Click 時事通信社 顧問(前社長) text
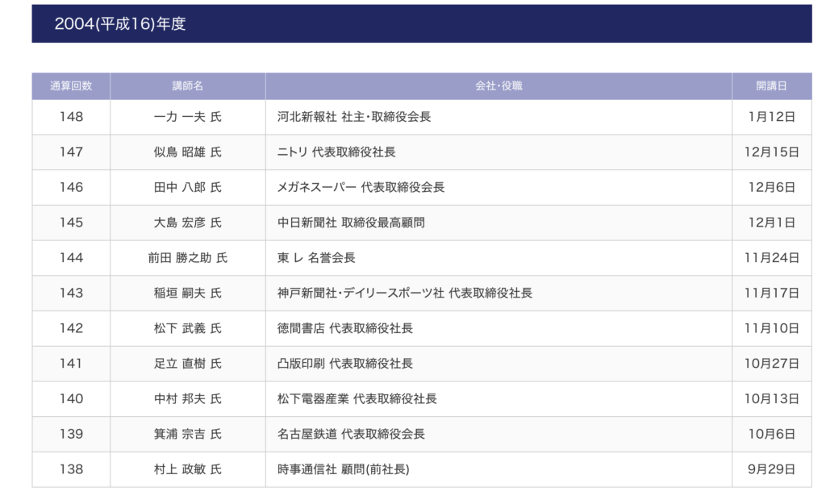Viewport: 826px width, 504px height. pos(344,470)
